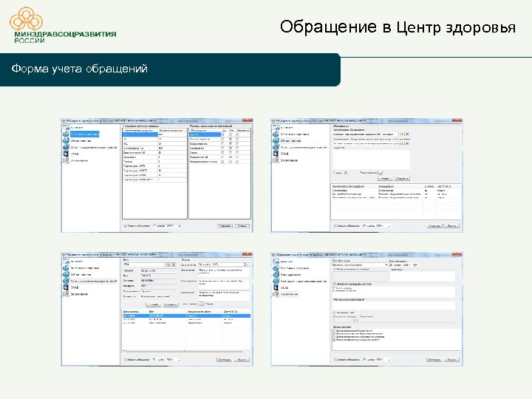Toggle checkbox under the text area, top-right window
Viewport: 532px width, 399px height.
tap(346, 173)
